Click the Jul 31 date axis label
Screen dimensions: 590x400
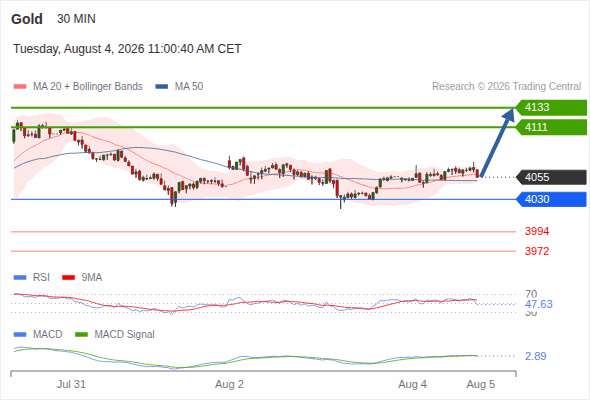(x=71, y=384)
